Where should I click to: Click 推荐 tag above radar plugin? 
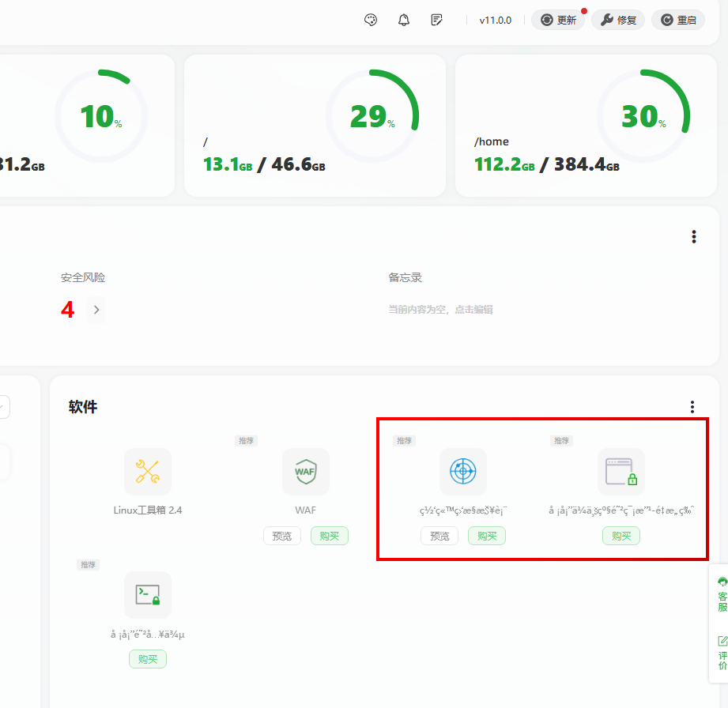coord(404,441)
